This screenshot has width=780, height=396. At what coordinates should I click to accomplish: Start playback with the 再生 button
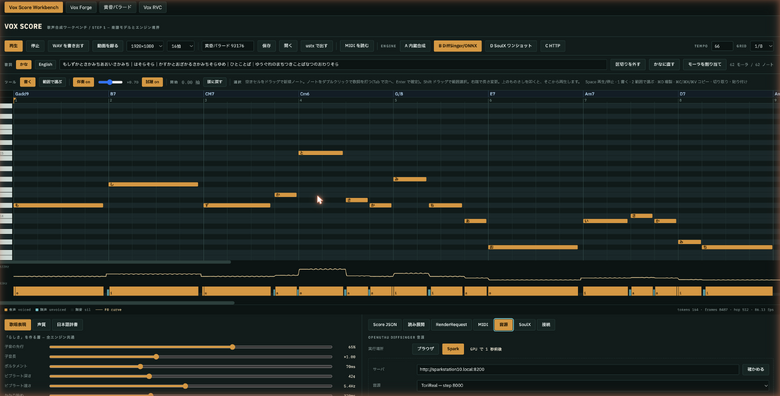(x=13, y=46)
